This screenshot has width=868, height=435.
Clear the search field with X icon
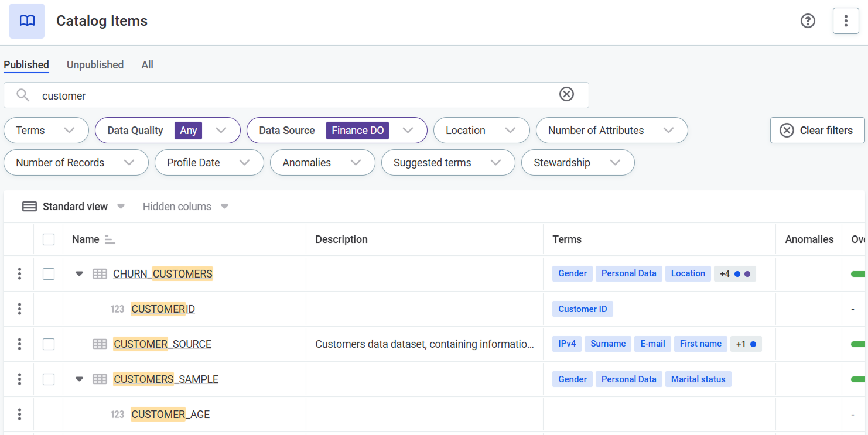pyautogui.click(x=566, y=94)
